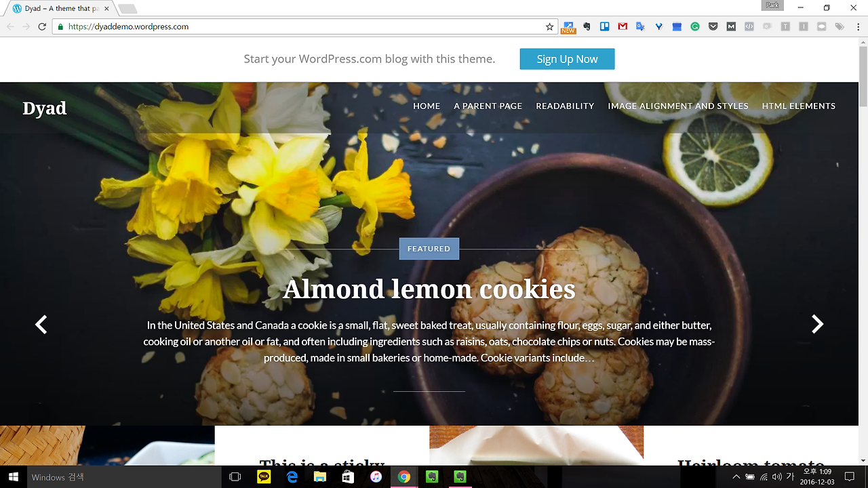Open the HTML Elements menu item
Image resolution: width=868 pixels, height=488 pixels.
point(799,106)
